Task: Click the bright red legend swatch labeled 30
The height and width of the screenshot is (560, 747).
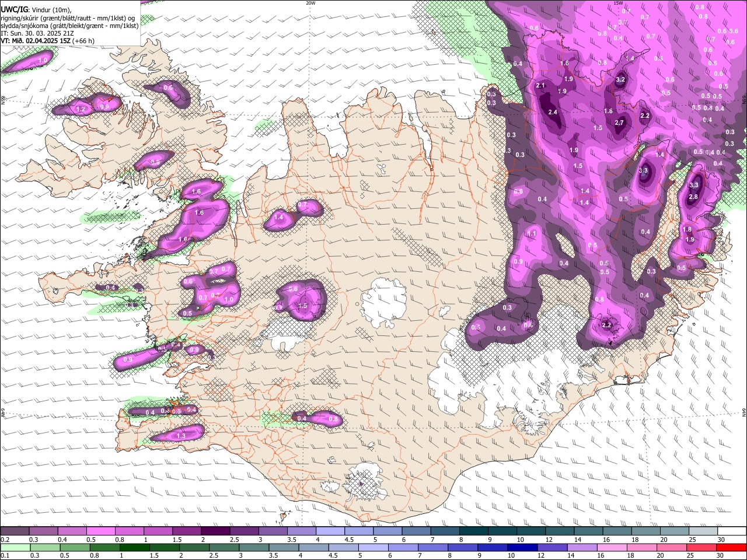Action: tap(732, 547)
